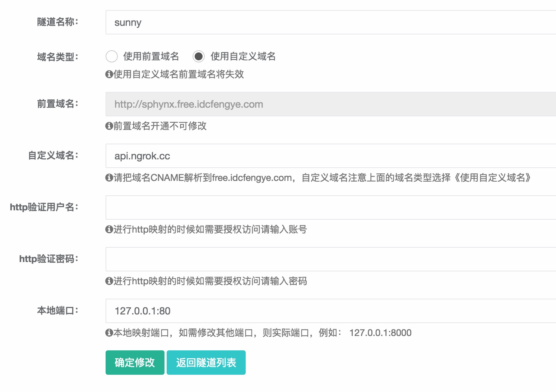The image size is (556, 392).
Task: Click hint text mentioning free.idcfengye.com CNAME
Action: 322,178
